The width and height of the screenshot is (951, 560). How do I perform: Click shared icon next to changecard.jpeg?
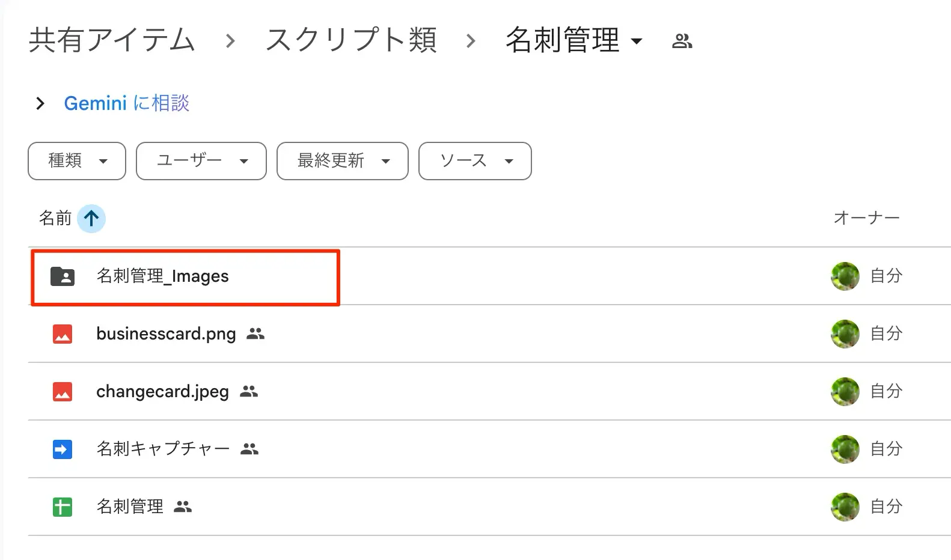249,392
